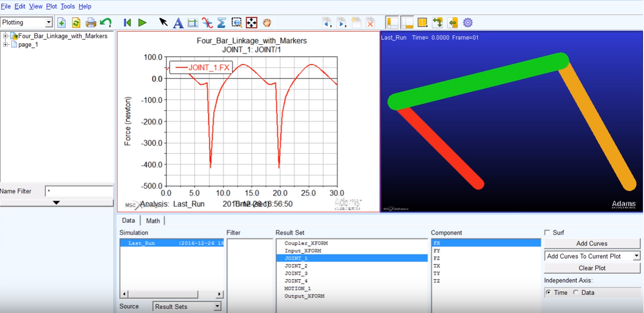
Task: Click the Add Curves button
Action: pos(592,244)
